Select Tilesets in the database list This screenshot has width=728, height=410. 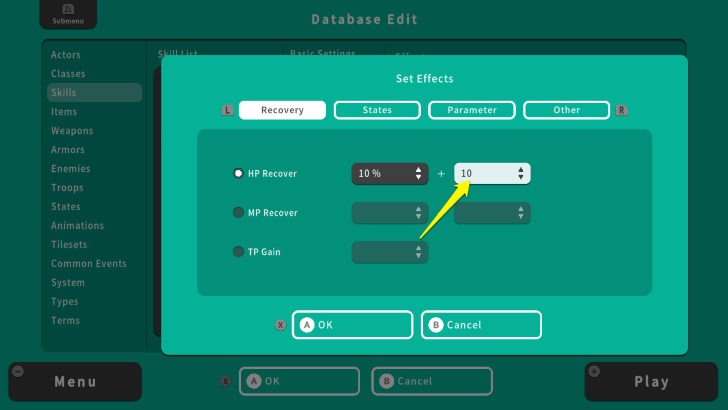pyautogui.click(x=69, y=245)
